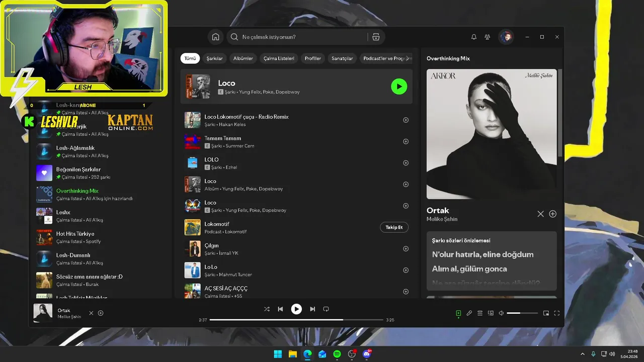644x362 pixels.
Task: Skip to next track
Action: pos(312,309)
